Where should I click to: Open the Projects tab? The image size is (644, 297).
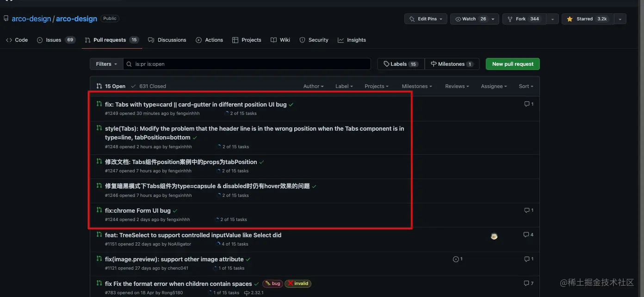[247, 40]
